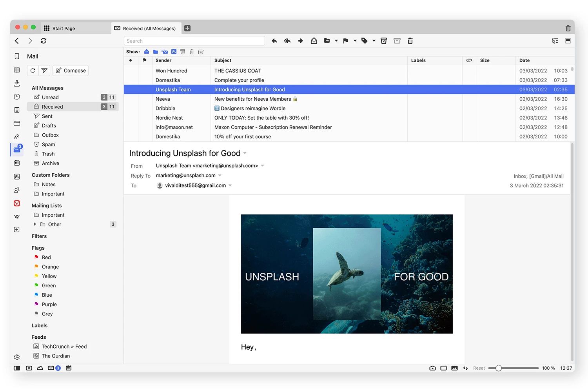Toggle showing custom folders filter

tap(156, 52)
